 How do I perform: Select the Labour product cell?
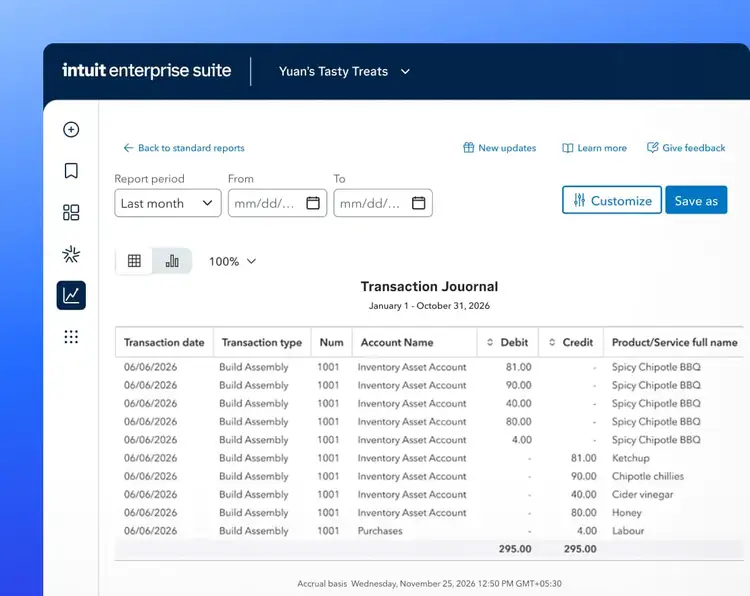628,531
